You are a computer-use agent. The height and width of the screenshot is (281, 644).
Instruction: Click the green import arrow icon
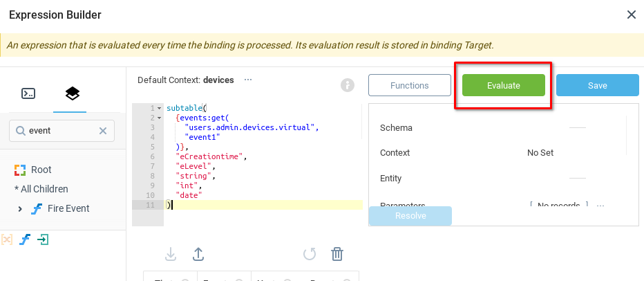click(43, 239)
